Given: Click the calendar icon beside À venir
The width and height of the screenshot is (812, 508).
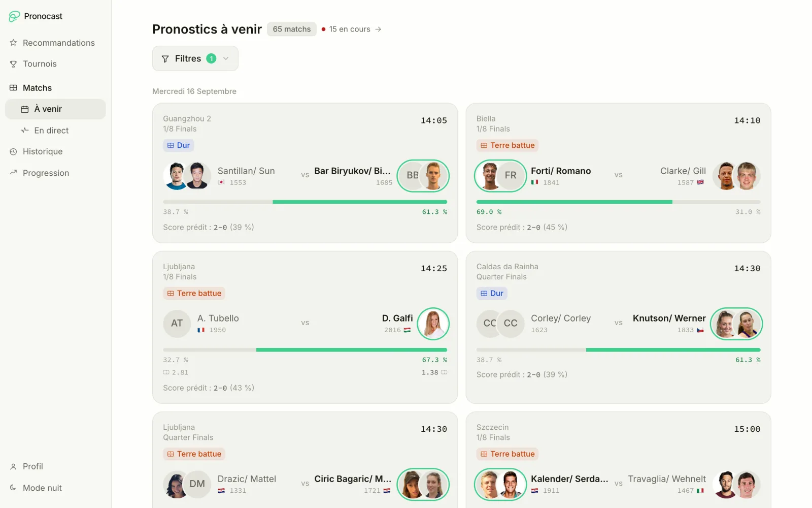Looking at the screenshot, I should [25, 109].
